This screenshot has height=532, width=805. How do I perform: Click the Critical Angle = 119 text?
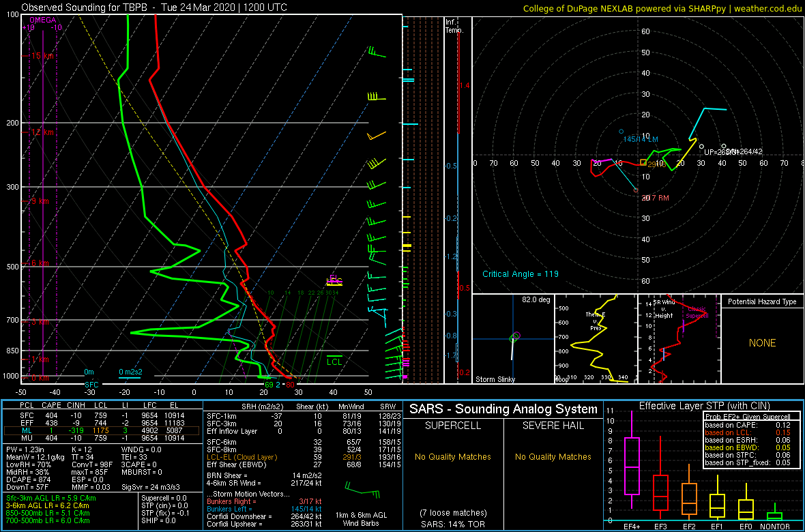coord(520,274)
